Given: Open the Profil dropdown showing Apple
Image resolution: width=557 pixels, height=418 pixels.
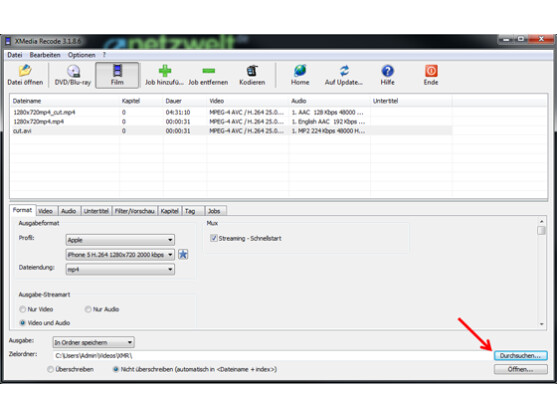Looking at the screenshot, I should (120, 240).
